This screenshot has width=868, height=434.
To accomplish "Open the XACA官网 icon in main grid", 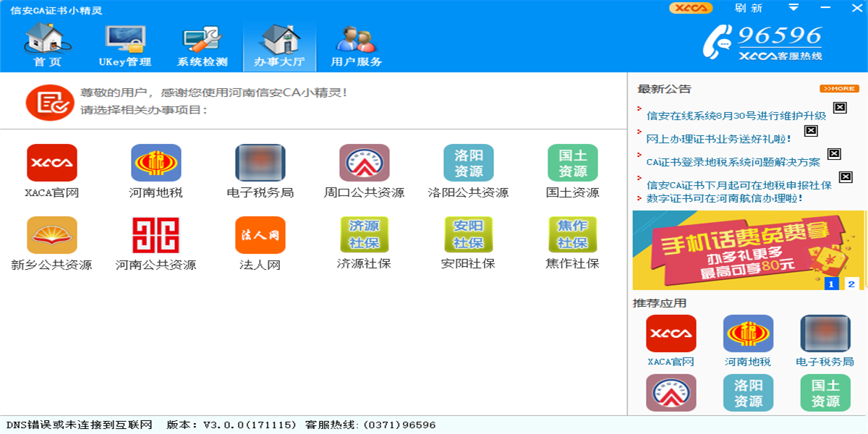I will 52,163.
